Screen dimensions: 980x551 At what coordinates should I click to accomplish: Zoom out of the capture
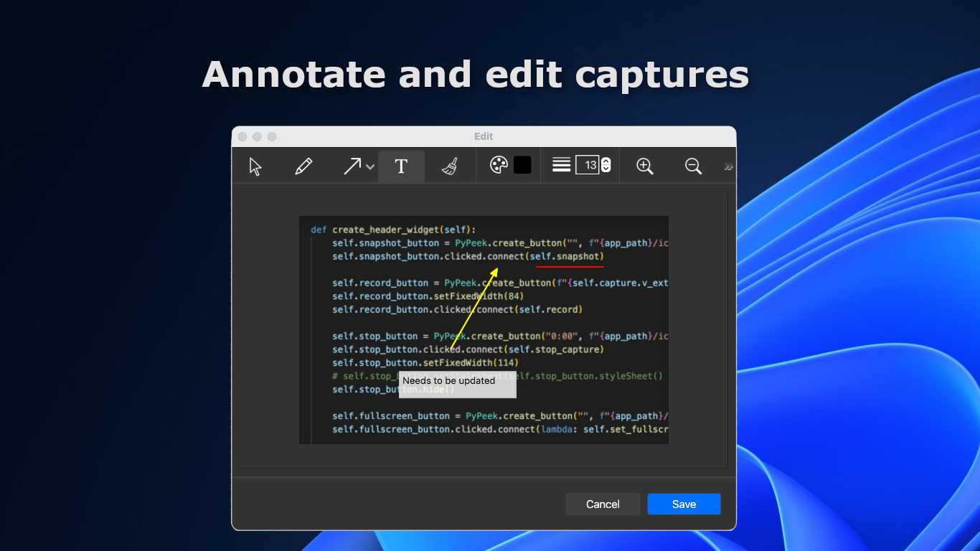(x=693, y=166)
